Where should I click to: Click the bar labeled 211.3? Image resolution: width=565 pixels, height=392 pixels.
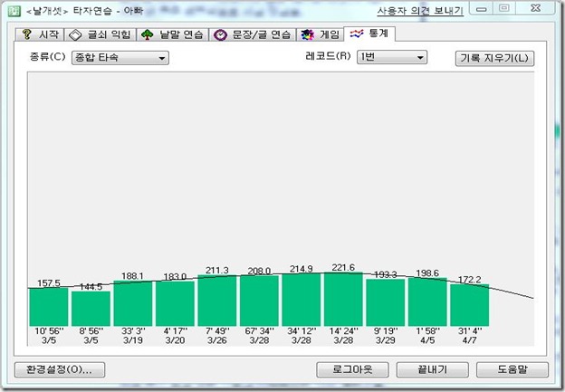point(217,301)
